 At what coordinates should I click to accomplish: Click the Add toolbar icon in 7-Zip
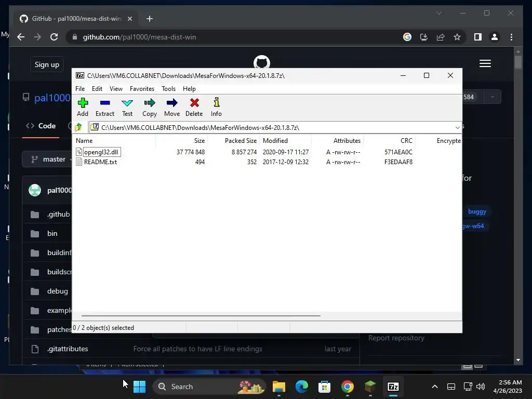coord(83,107)
